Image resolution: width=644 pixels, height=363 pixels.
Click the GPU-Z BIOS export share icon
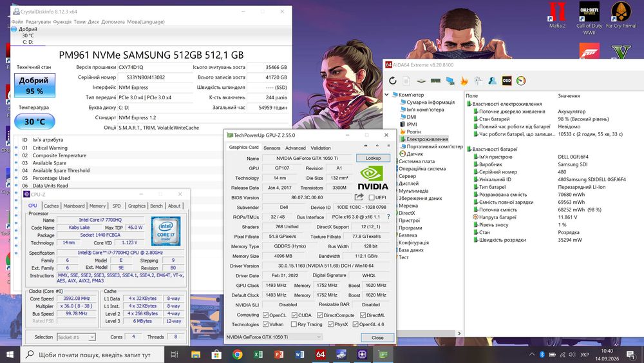359,197
